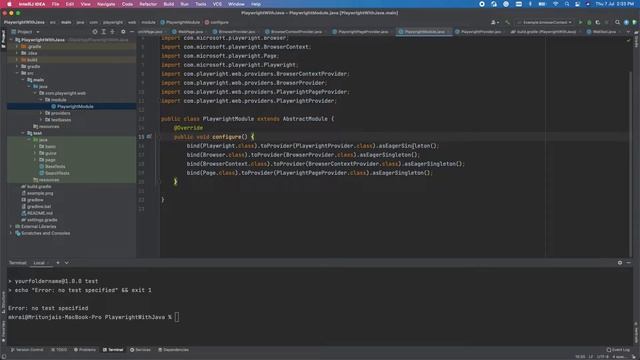Open the TODO tool window
Viewport: 640px width, 360px height.
(59, 350)
